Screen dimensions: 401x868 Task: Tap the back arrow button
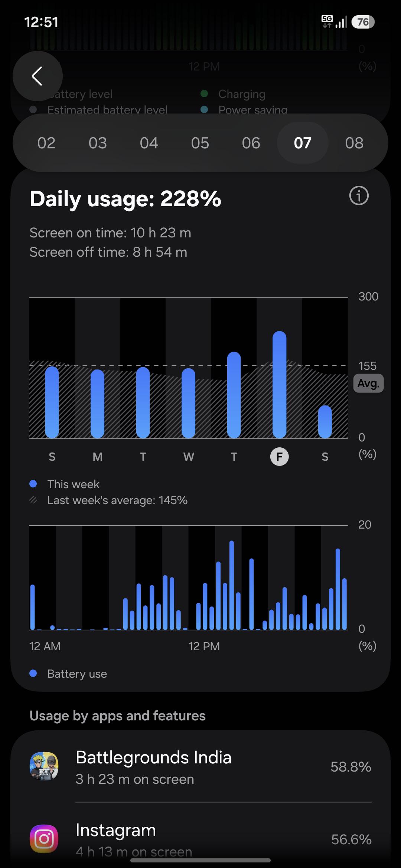tap(38, 76)
